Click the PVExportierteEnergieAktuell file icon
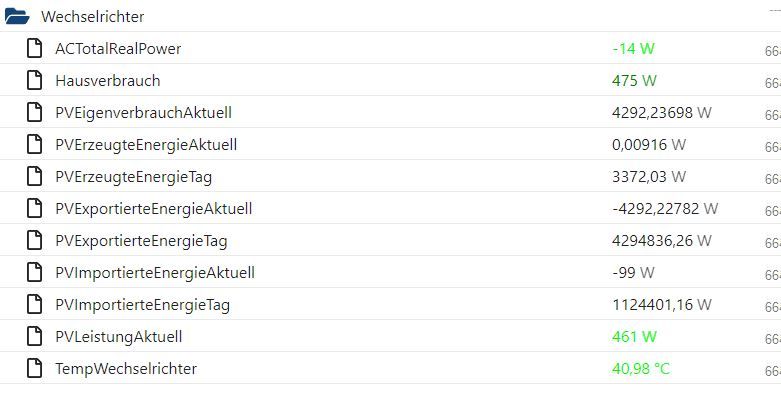 34,208
